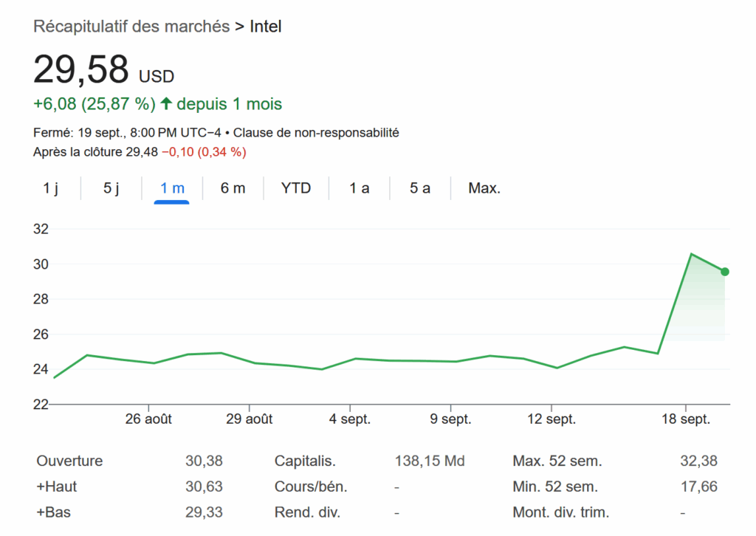This screenshot has height=536, width=756.
Task: Click the 26 y-axis label
Action: 41,334
